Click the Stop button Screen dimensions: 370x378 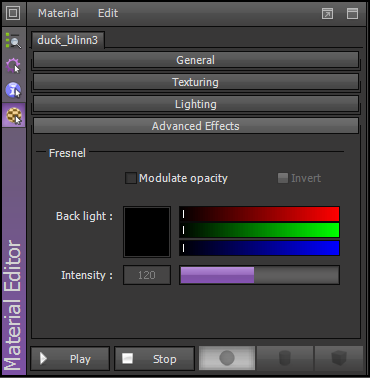click(154, 359)
